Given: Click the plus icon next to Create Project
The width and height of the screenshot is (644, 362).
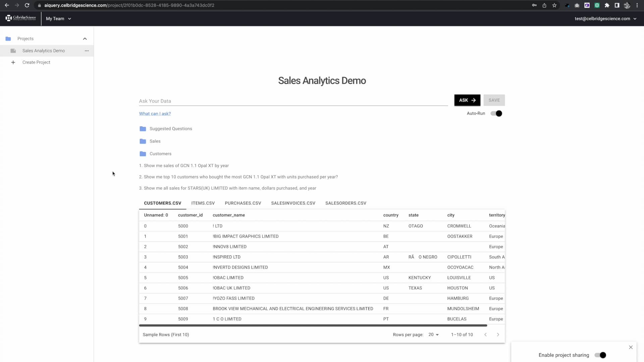Looking at the screenshot, I should pyautogui.click(x=13, y=62).
